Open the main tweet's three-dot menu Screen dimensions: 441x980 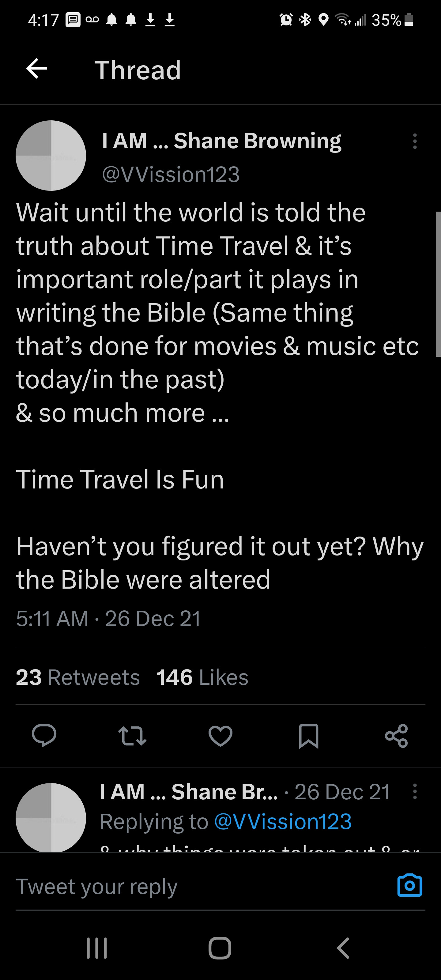pos(415,141)
